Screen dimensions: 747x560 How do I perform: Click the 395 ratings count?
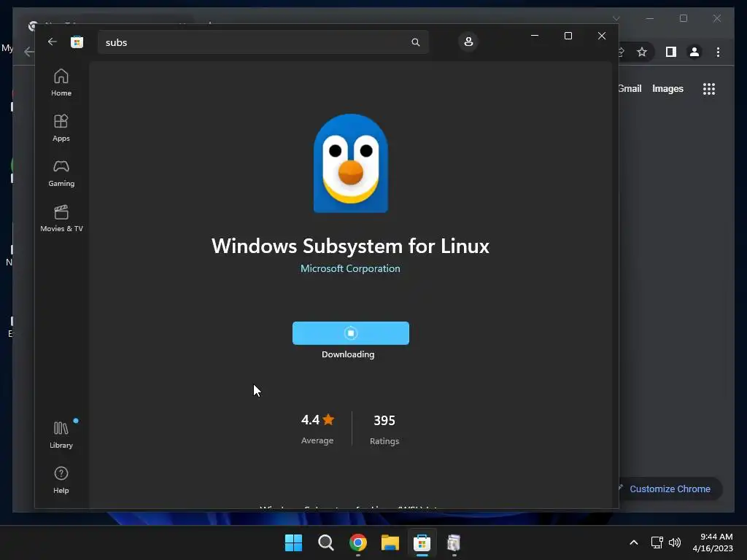[x=384, y=421]
